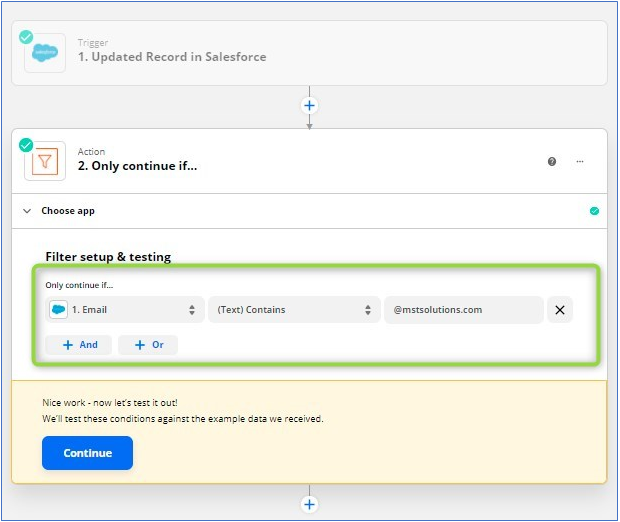Viewport: 620px width, 522px height.
Task: Click the 2. Only continue if... step title
Action: 137,166
